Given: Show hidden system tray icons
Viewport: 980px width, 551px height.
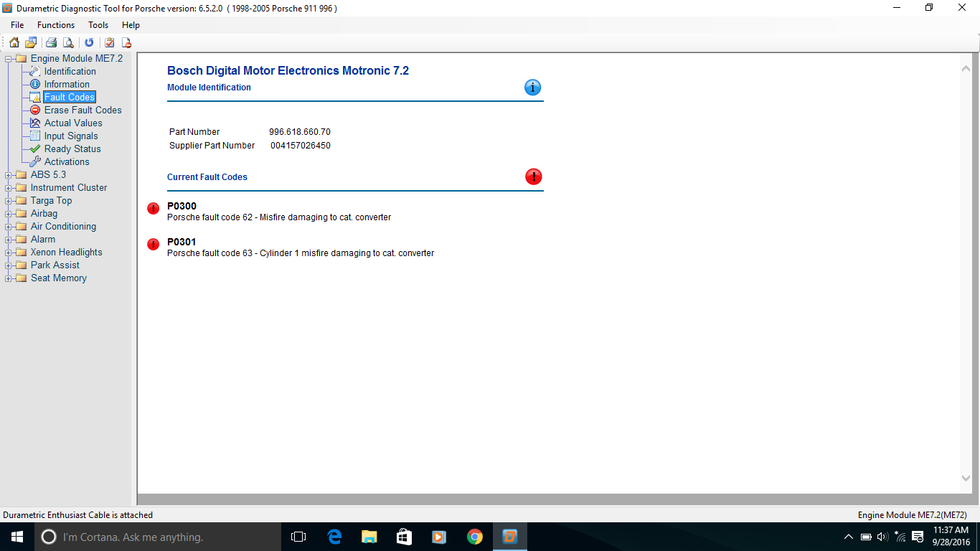Looking at the screenshot, I should [849, 537].
